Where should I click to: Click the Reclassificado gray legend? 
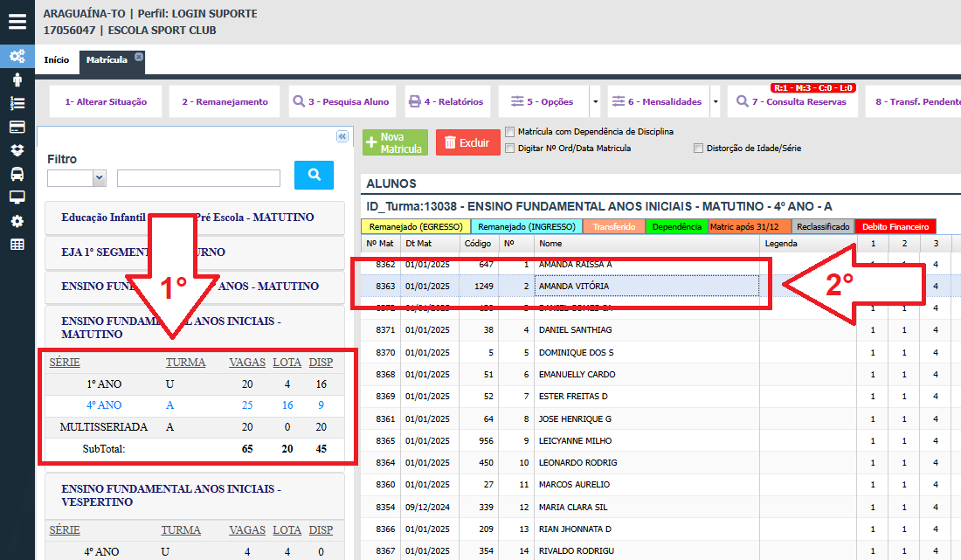(823, 226)
